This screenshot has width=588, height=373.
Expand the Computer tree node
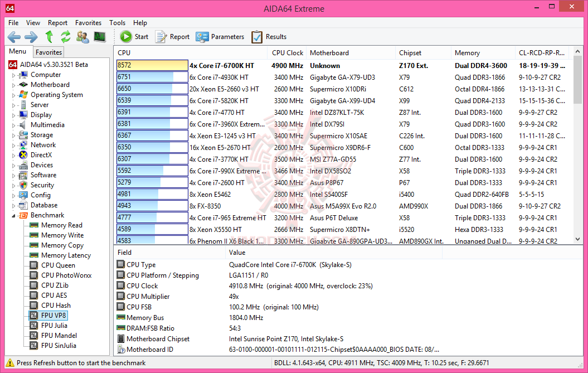point(14,75)
